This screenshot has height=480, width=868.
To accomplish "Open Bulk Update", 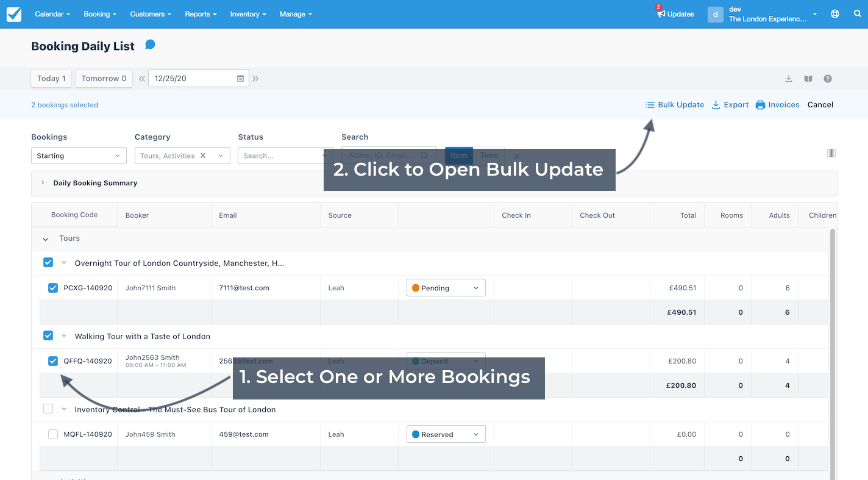I will [675, 105].
